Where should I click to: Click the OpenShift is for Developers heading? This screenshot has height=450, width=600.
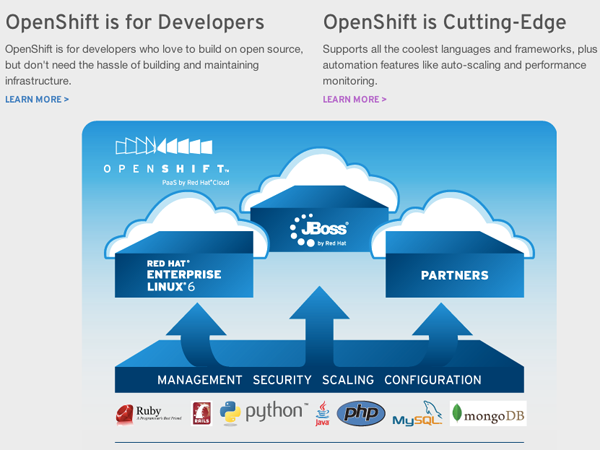[x=135, y=22]
